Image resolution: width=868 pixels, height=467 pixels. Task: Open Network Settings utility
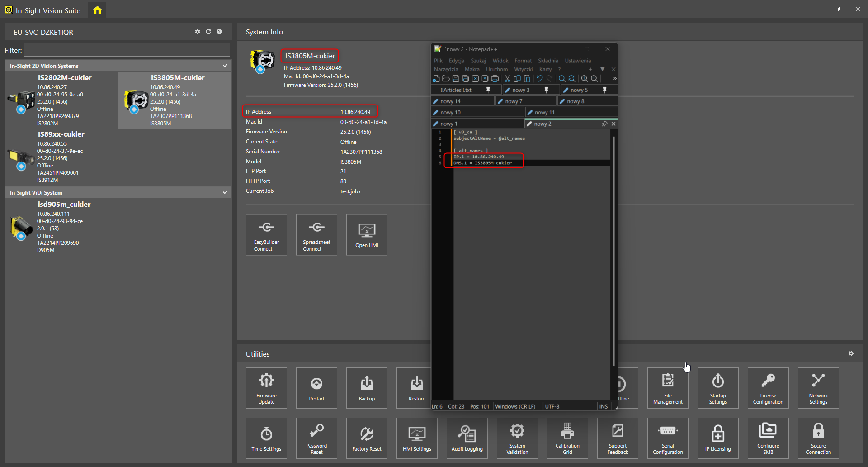[x=818, y=388]
